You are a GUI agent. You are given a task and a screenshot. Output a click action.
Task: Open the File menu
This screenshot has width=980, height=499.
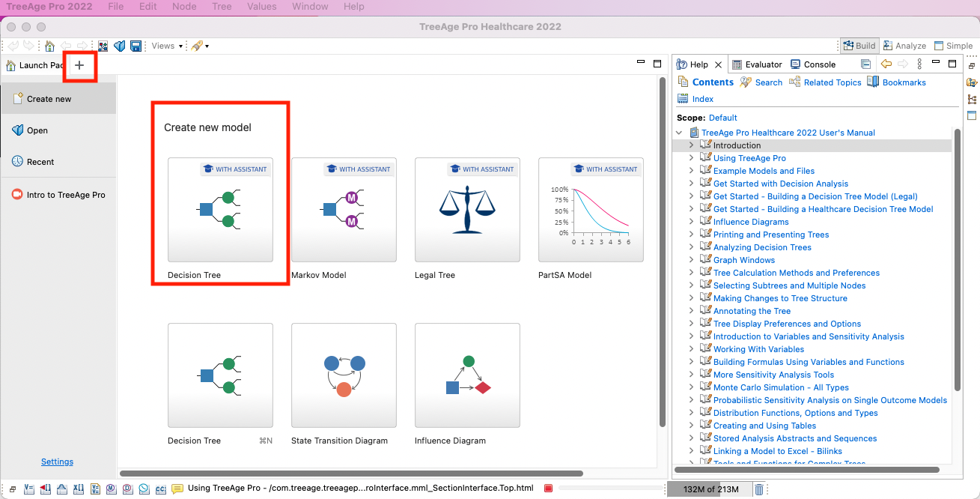coord(115,7)
